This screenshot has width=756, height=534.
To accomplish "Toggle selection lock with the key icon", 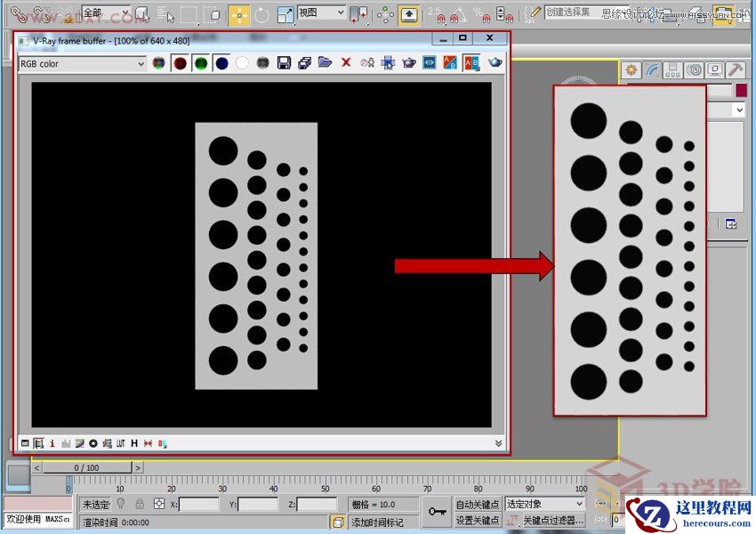I will (438, 510).
